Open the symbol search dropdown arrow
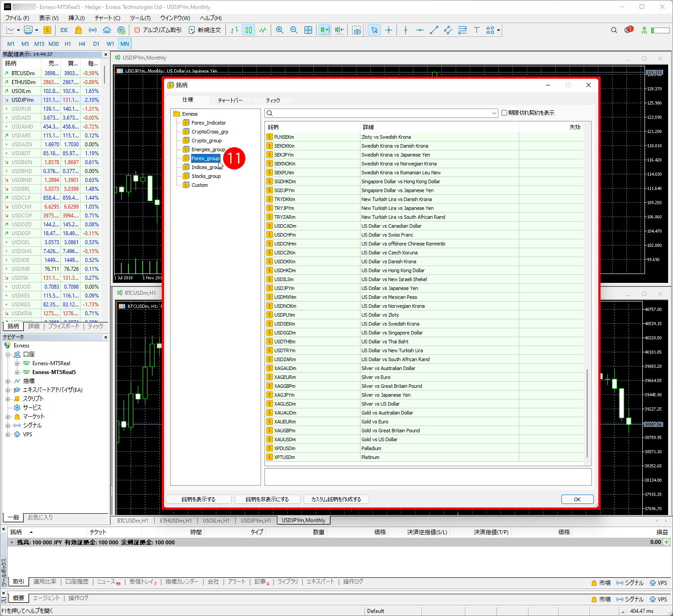This screenshot has width=673, height=616. (x=494, y=113)
